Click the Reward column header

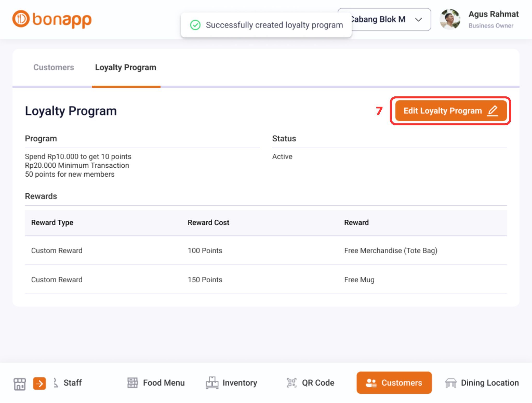(x=356, y=223)
